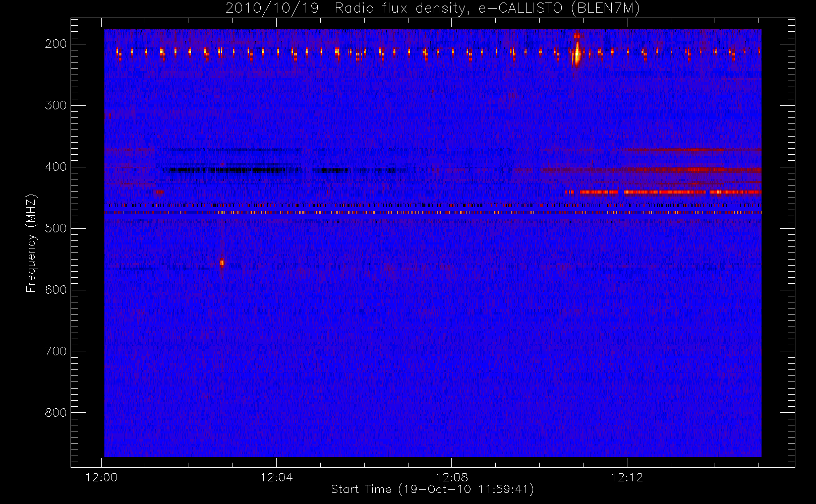Click the 'Start Time (19-Oct-10 11:59:41)' label
This screenshot has height=504, width=816.
coord(432,489)
